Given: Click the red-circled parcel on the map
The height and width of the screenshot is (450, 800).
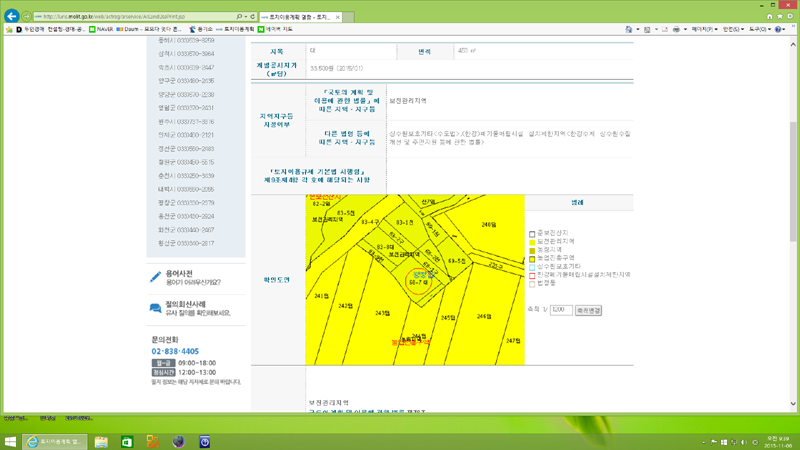Looking at the screenshot, I should pos(418,282).
